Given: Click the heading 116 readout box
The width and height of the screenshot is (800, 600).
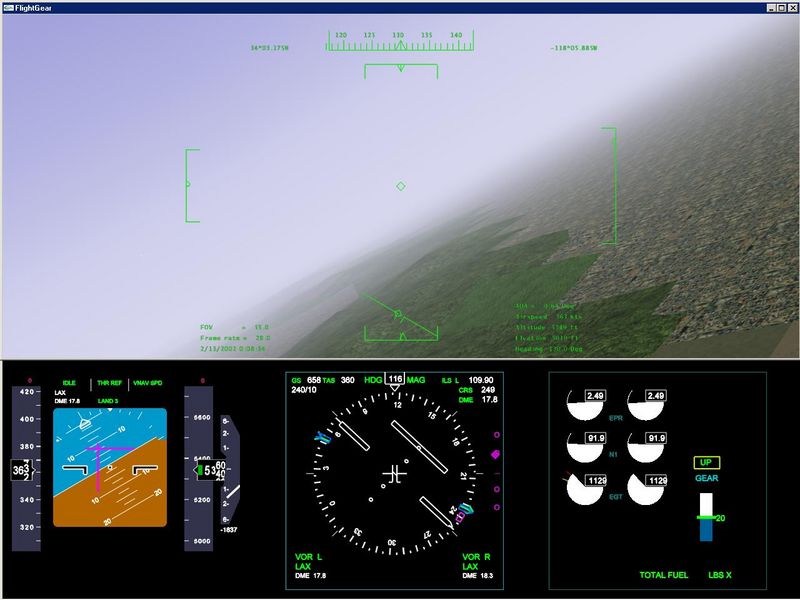Looking at the screenshot, I should pos(395,380).
